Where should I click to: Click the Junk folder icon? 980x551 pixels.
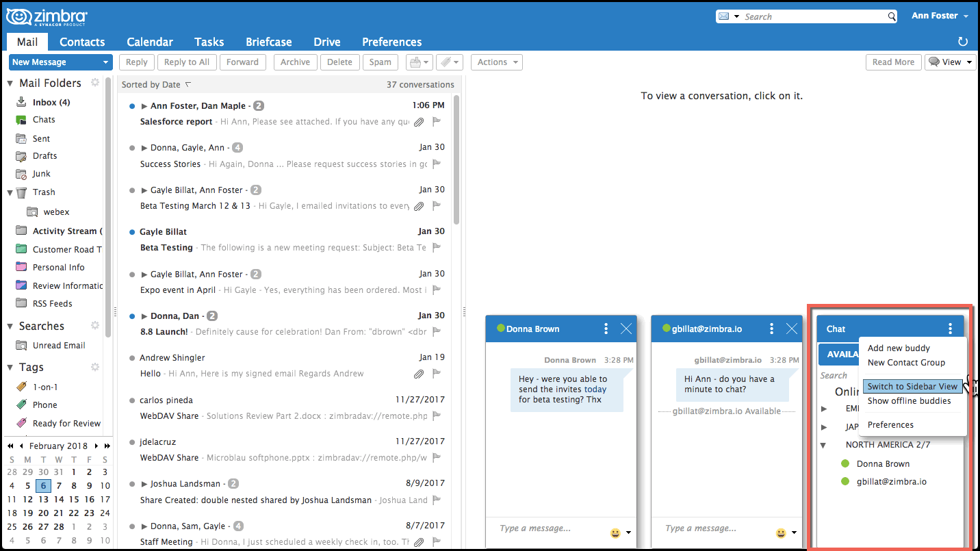22,173
